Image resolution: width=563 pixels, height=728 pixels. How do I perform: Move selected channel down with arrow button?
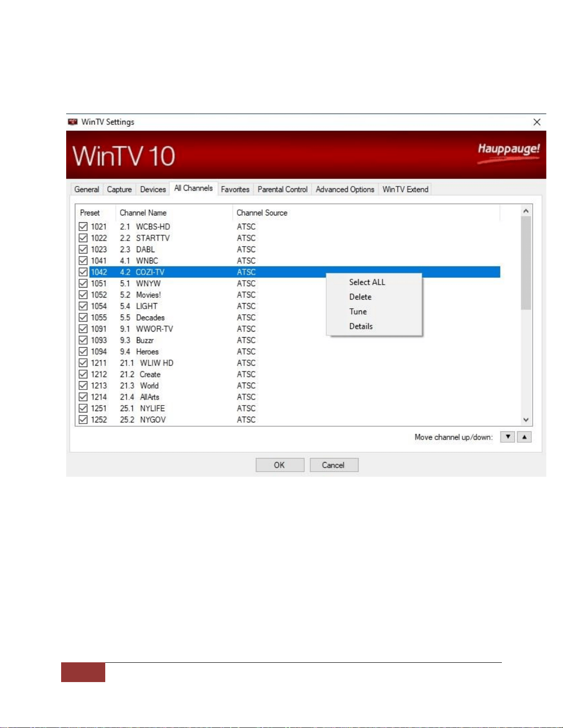pyautogui.click(x=507, y=437)
